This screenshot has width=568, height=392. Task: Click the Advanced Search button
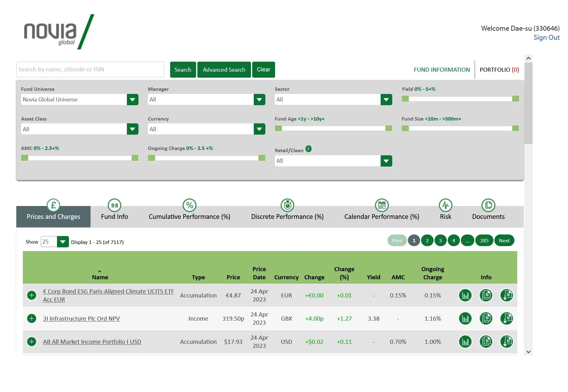pos(224,70)
